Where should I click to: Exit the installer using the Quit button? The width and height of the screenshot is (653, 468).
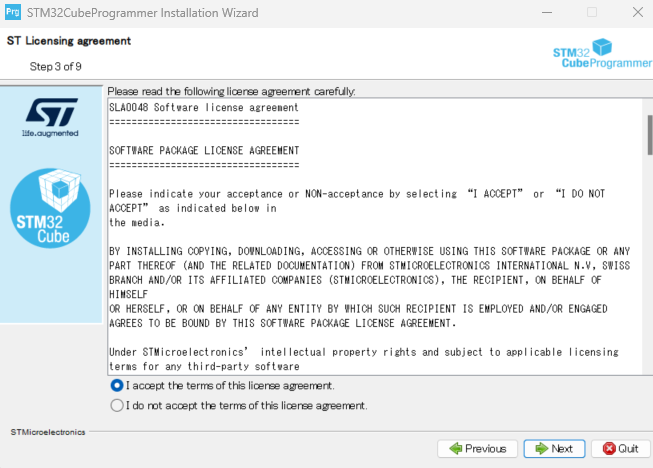click(x=620, y=449)
